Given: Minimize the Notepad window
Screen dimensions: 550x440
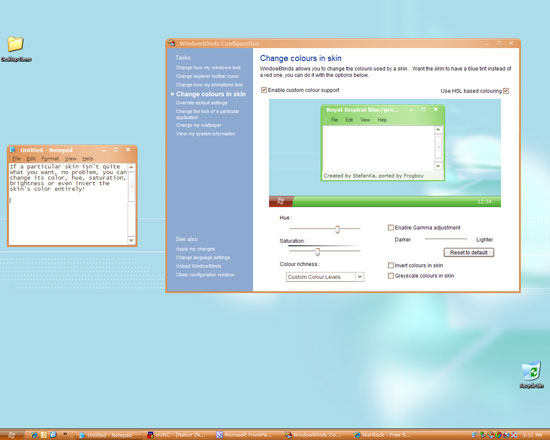Looking at the screenshot, I should 104,150.
